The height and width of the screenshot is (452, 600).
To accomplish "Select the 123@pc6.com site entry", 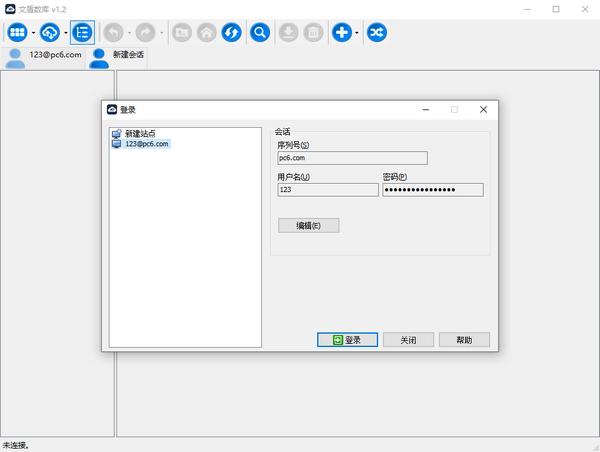I will (146, 144).
